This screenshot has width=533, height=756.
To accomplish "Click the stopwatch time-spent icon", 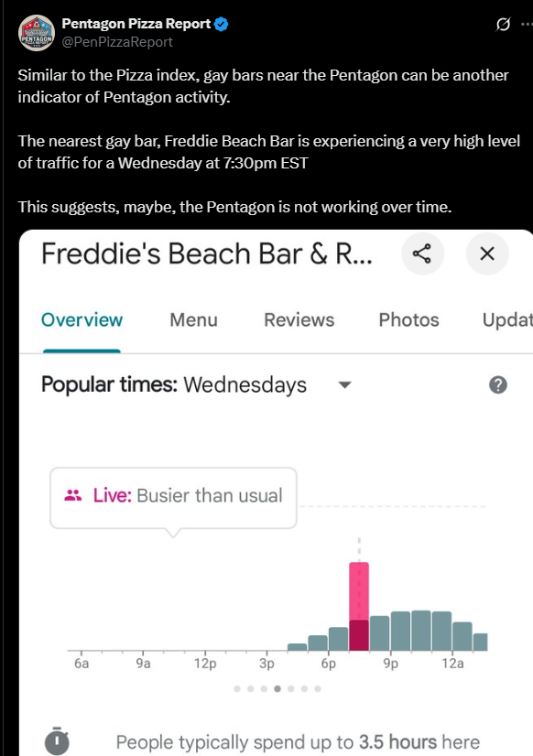I will click(x=57, y=741).
